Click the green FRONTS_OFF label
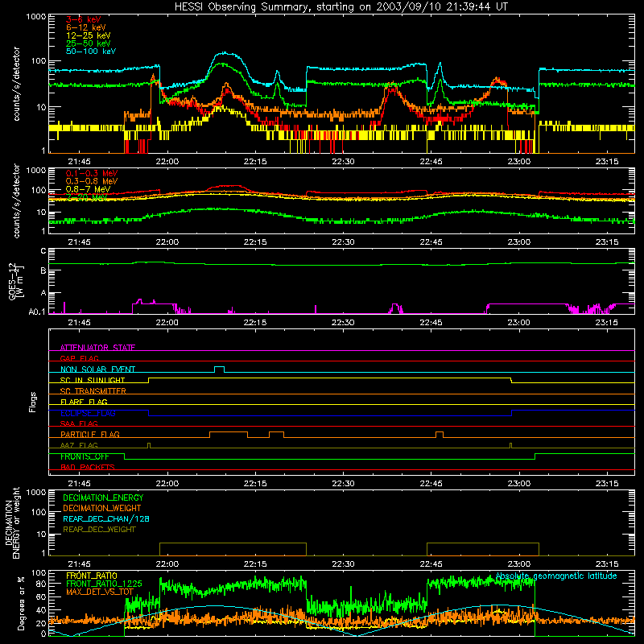Image resolution: width=644 pixels, height=644 pixels. point(85,456)
